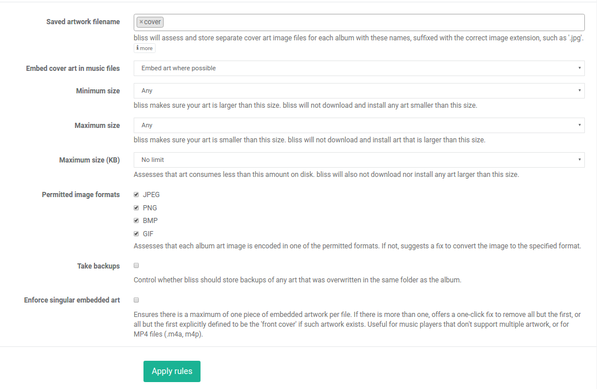Click the No limit dropdown arrow
Viewport: 597px width, 389px height.
pyautogui.click(x=579, y=160)
